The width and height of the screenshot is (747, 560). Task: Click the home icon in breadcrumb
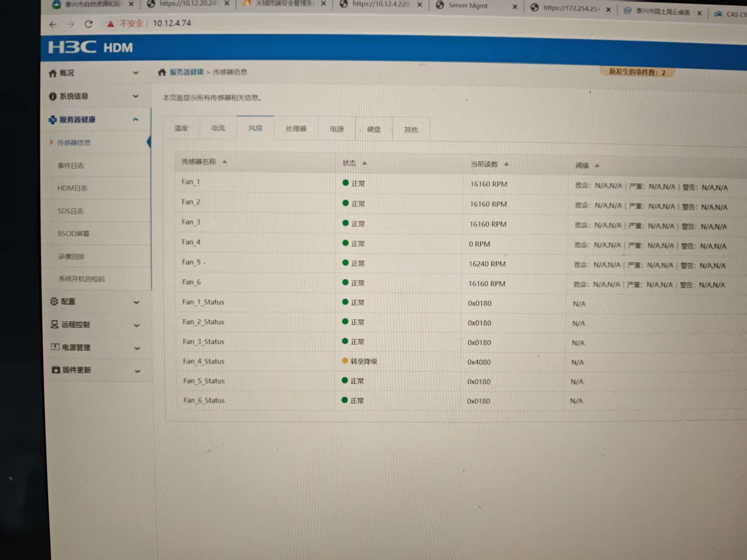[x=162, y=72]
